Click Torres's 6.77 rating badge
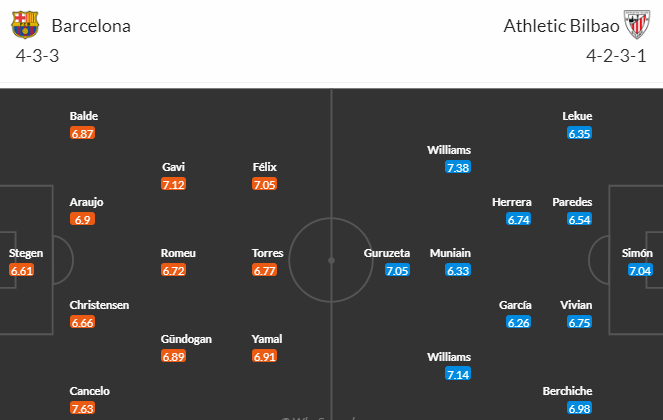663x420 pixels. 264,270
